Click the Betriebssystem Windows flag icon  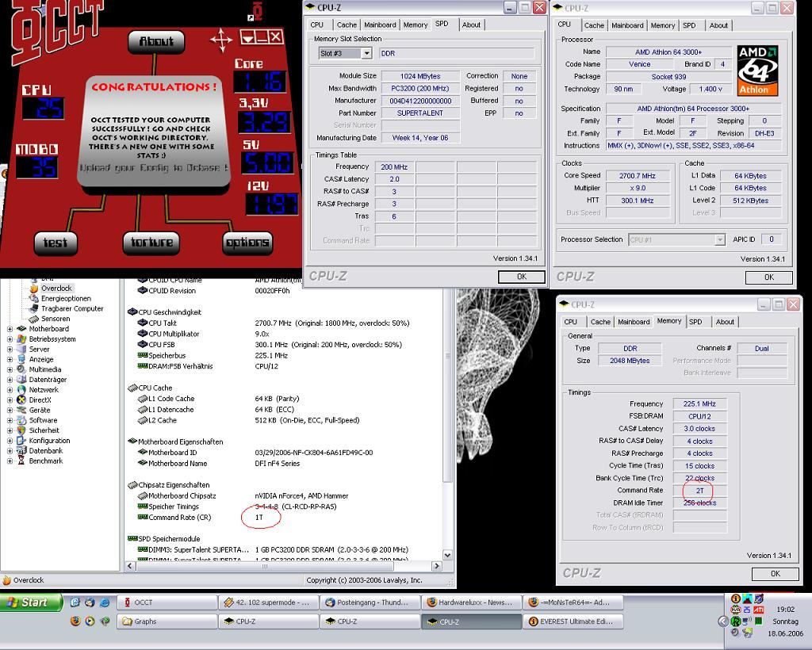click(21, 339)
